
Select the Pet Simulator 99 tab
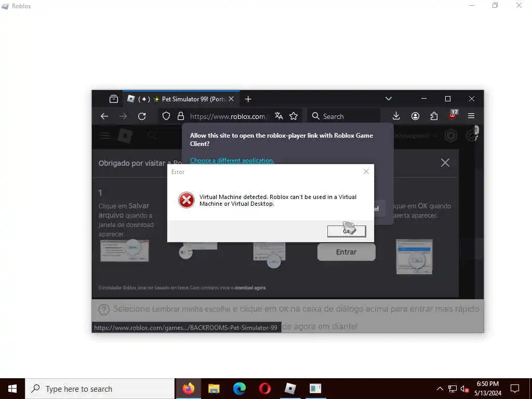[x=181, y=99]
